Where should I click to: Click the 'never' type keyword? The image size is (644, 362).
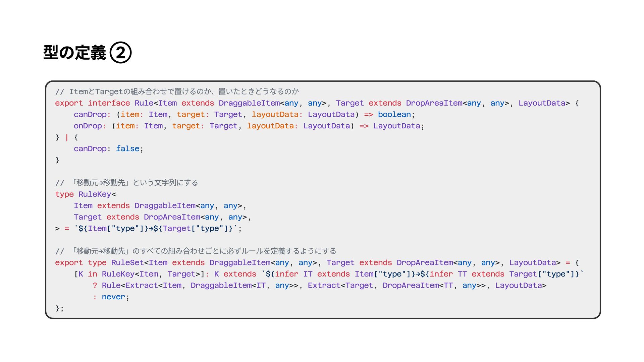113,297
